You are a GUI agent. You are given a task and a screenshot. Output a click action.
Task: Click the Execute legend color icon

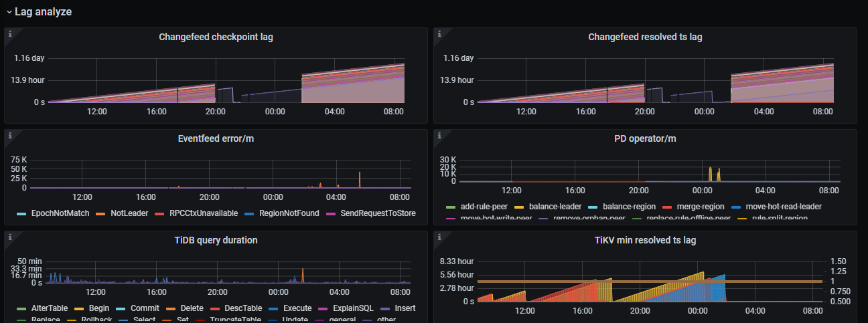point(269,308)
